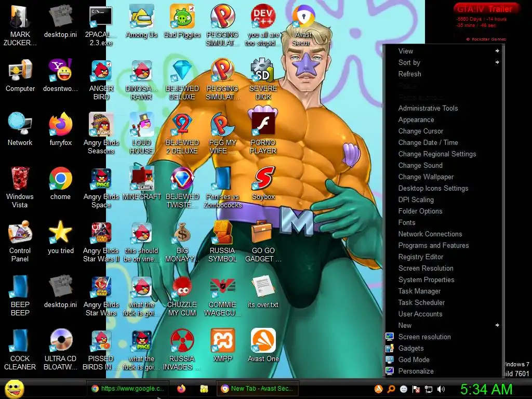Viewport: 532px width, 399px height.
Task: Open the chome Chrome shortcut
Action: click(x=60, y=183)
